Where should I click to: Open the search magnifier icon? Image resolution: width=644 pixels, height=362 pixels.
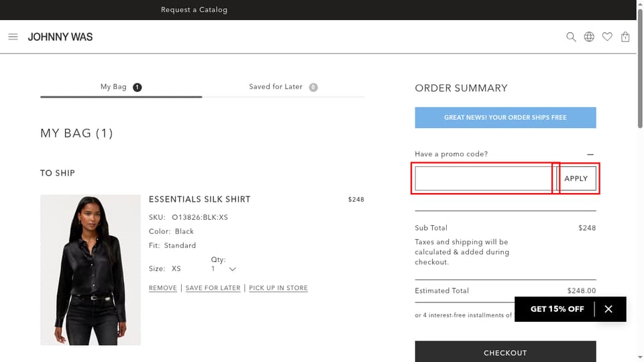click(571, 37)
